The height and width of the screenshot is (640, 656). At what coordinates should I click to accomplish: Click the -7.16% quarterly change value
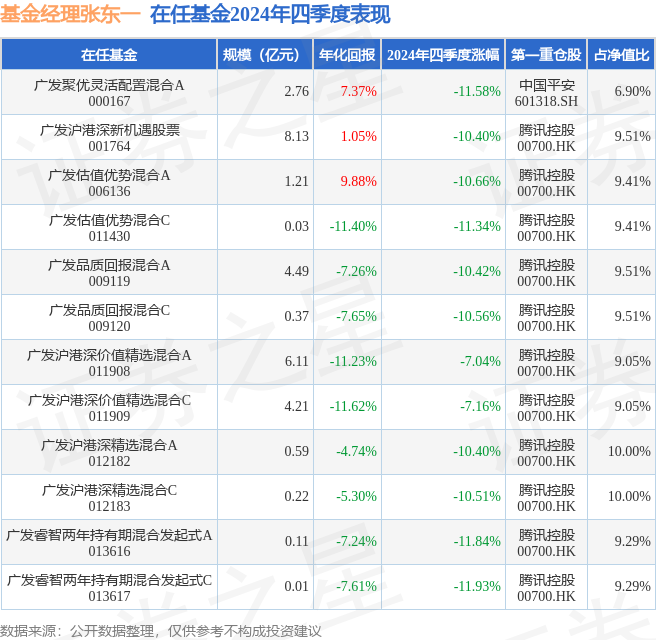pyautogui.click(x=480, y=406)
